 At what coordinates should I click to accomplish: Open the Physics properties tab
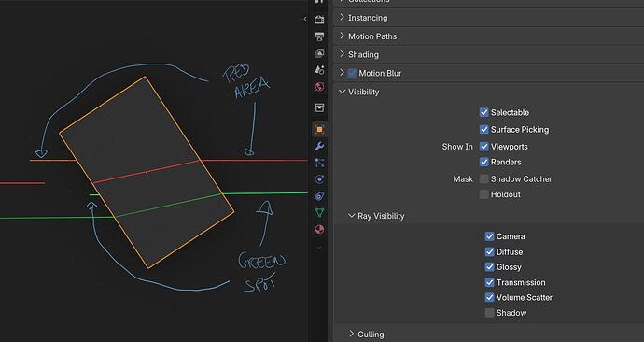click(x=319, y=179)
